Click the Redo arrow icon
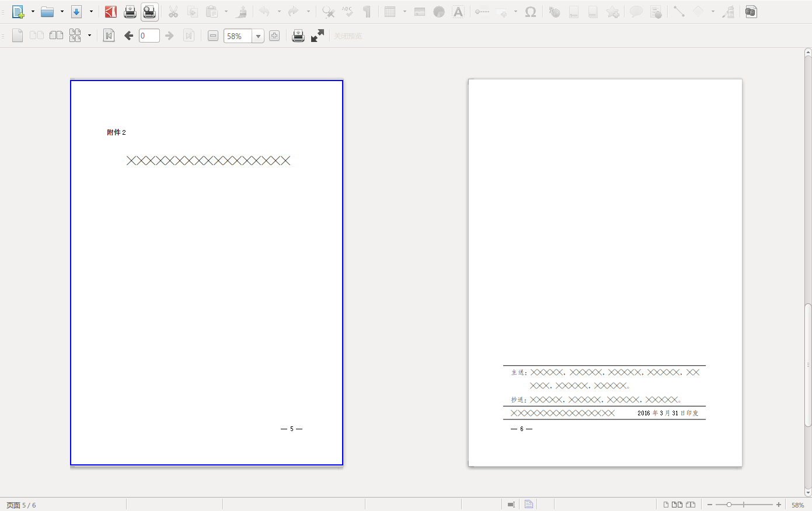This screenshot has width=812, height=511. tap(294, 12)
